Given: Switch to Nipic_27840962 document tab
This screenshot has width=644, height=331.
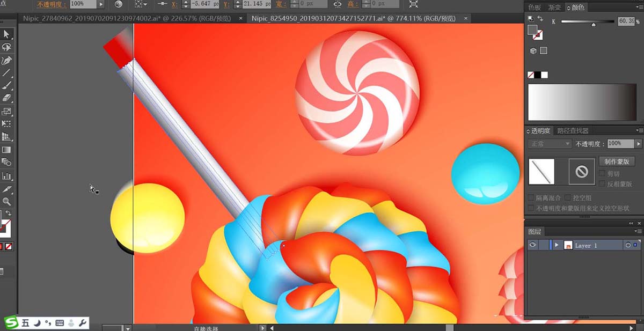Looking at the screenshot, I should pos(127,18).
